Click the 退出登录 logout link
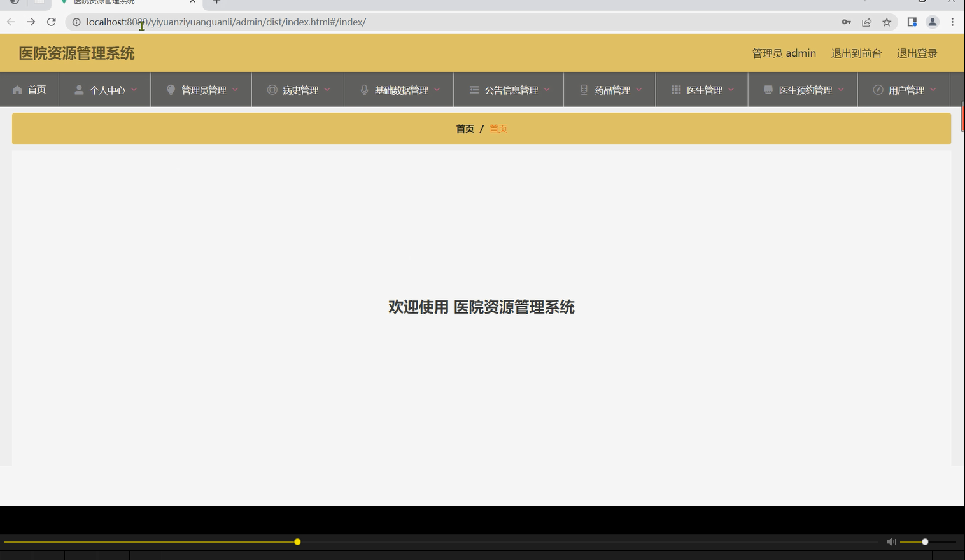The height and width of the screenshot is (560, 965). click(x=917, y=53)
